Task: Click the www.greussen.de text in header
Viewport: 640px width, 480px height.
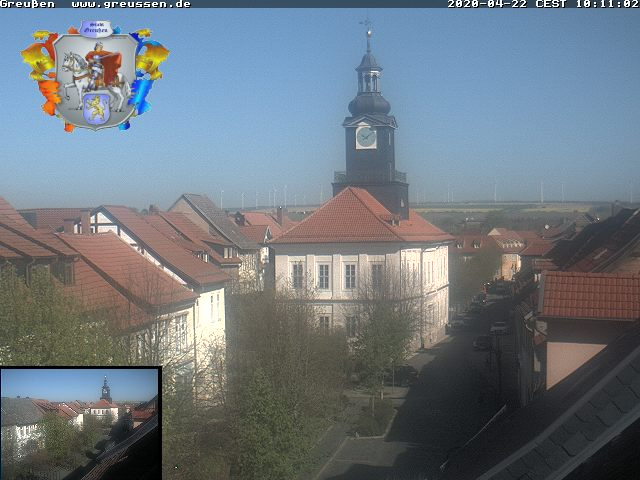Action: click(x=131, y=4)
